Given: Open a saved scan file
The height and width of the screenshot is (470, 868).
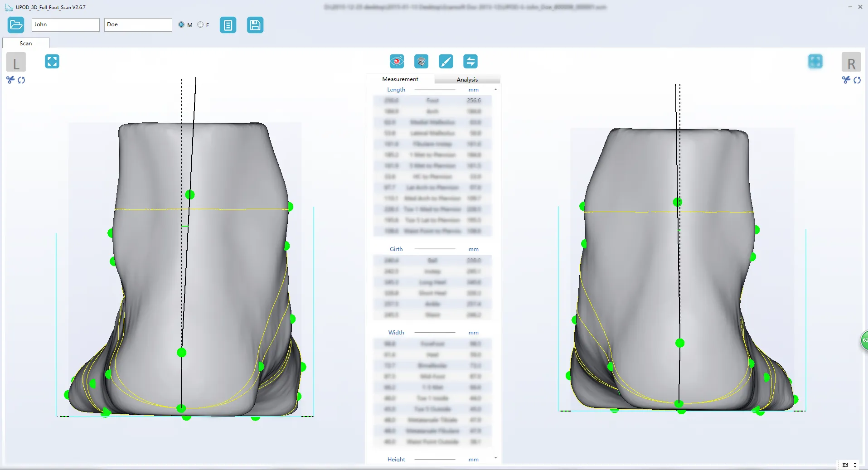Looking at the screenshot, I should 16,25.
